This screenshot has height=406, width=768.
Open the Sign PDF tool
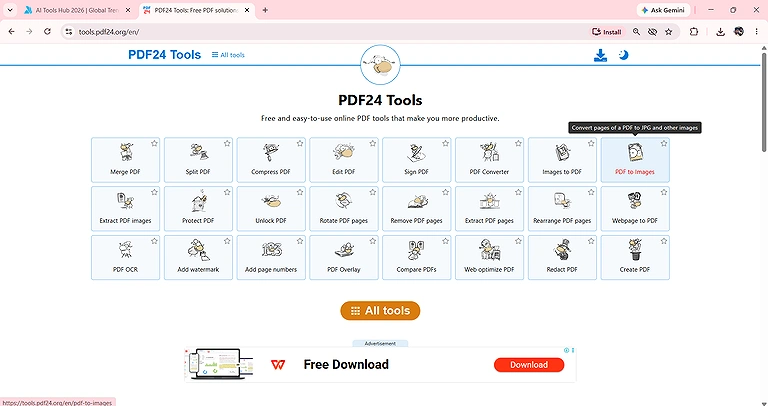(x=417, y=160)
